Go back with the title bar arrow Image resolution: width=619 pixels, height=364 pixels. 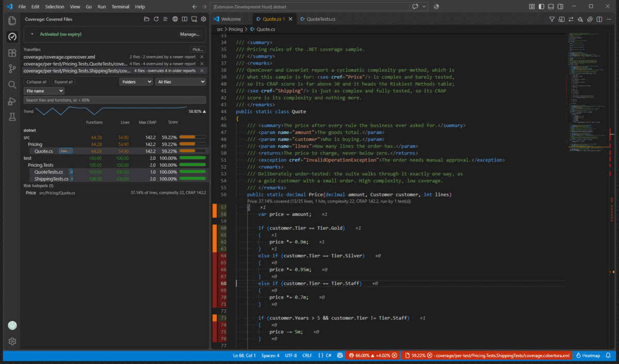click(194, 7)
